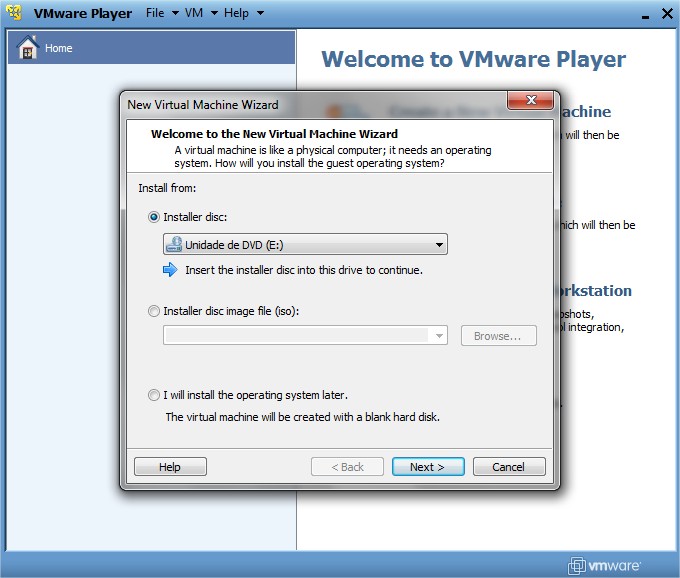680x578 pixels.
Task: Click the Back button
Action: tap(347, 467)
